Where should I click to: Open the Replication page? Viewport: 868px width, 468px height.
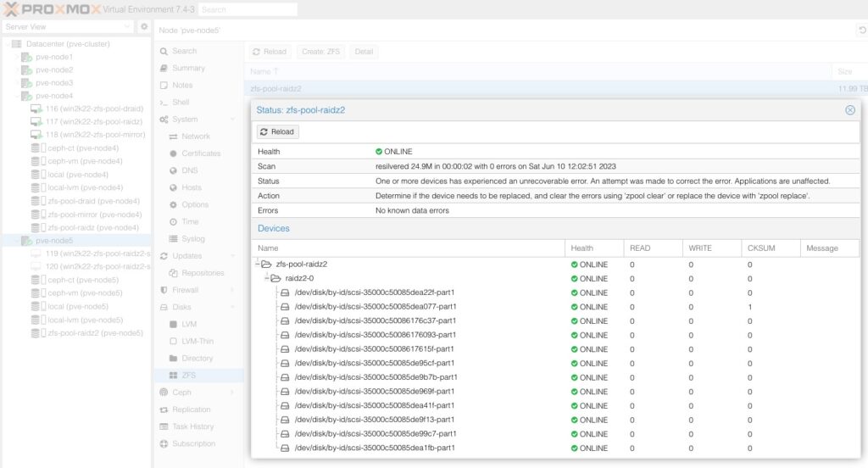(198, 409)
